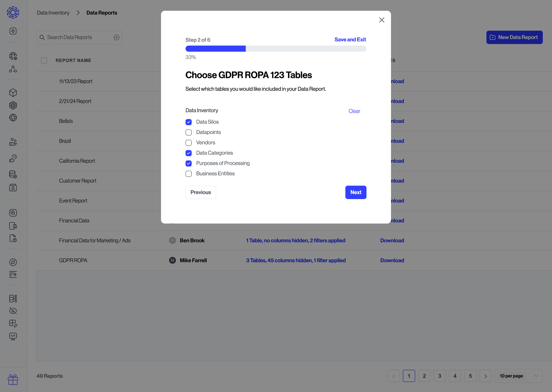Open the 10 per page dropdown

point(519,376)
